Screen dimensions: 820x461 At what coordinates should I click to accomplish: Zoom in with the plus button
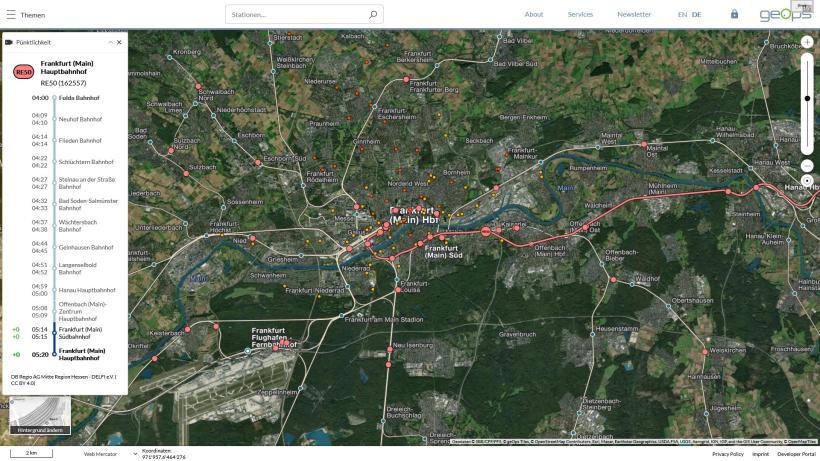(807, 42)
